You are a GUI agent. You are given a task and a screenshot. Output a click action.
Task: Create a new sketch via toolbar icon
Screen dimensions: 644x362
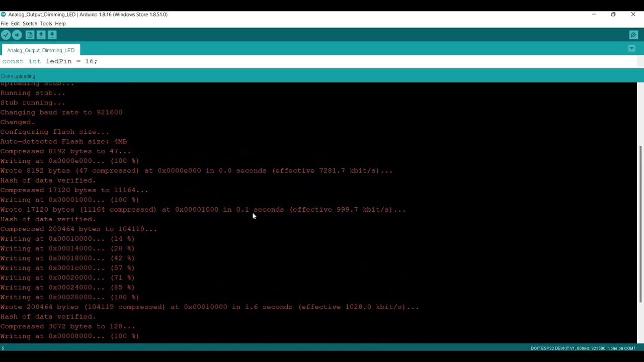pos(30,35)
